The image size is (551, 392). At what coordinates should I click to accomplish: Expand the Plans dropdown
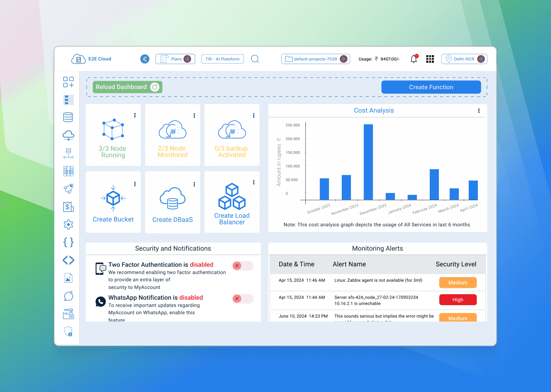187,59
